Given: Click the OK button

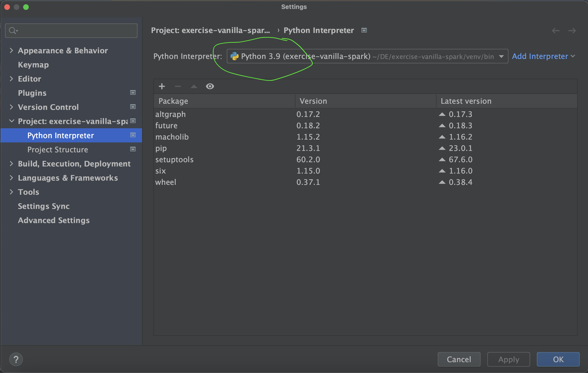Looking at the screenshot, I should click(x=558, y=359).
